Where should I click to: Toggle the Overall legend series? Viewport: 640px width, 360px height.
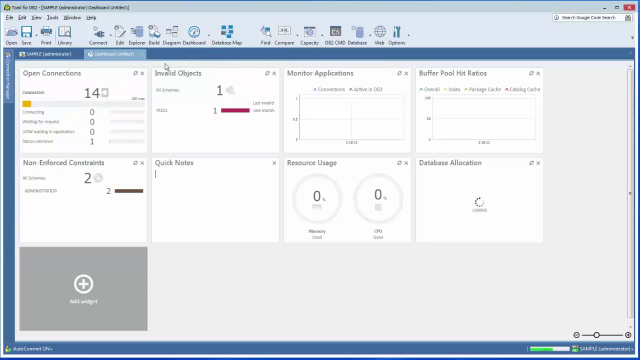tap(429, 89)
